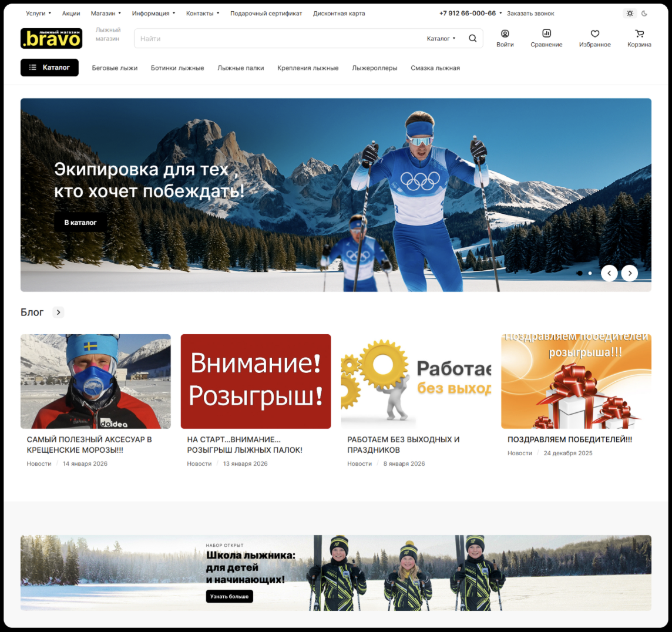The image size is (672, 632).
Task: Click the search magnifier icon
Action: [472, 38]
